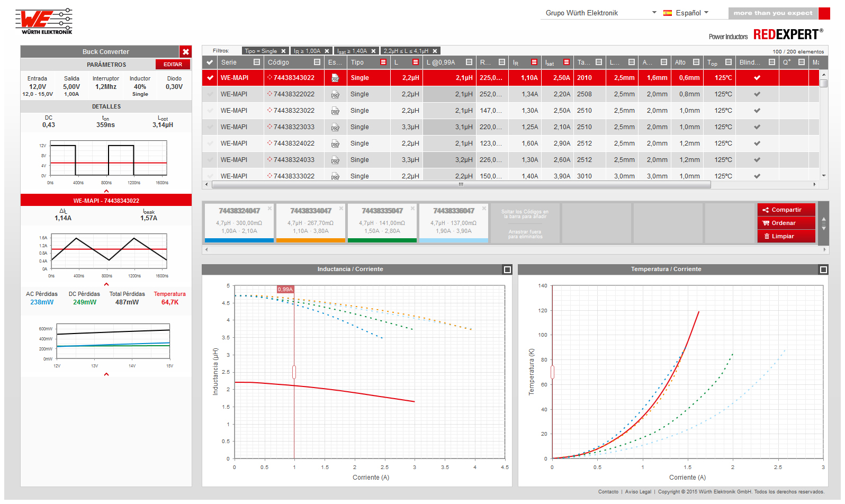This screenshot has width=845, height=504.
Task: Check the row for 74438324022
Action: tap(210, 143)
